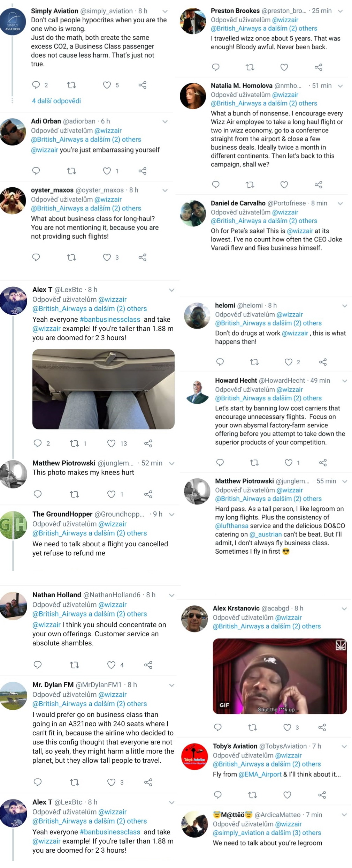Reply to Nathan Holland's tweet

click(37, 665)
